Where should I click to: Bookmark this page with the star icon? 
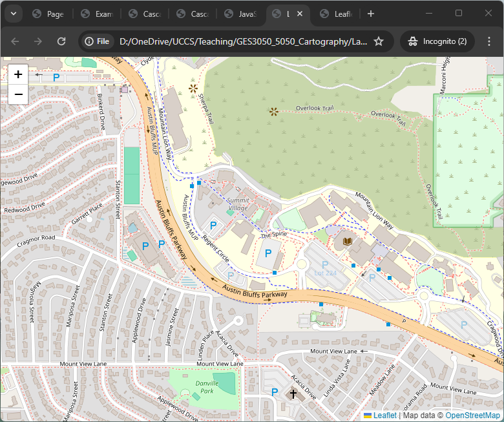tap(379, 41)
